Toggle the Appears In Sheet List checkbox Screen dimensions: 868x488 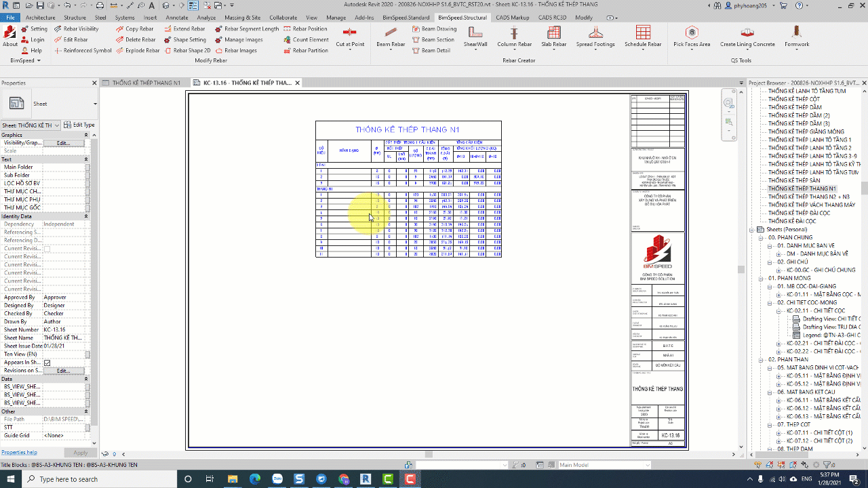coord(47,363)
